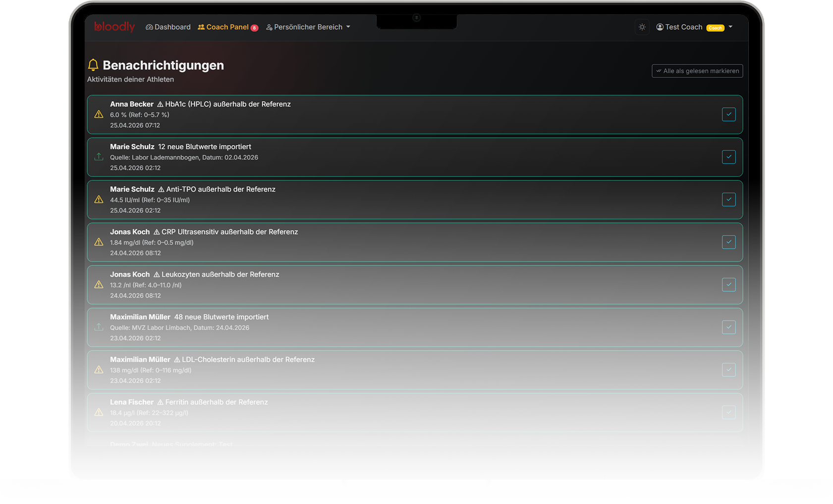Expand the chevron beside the Coach badge

pos(731,27)
